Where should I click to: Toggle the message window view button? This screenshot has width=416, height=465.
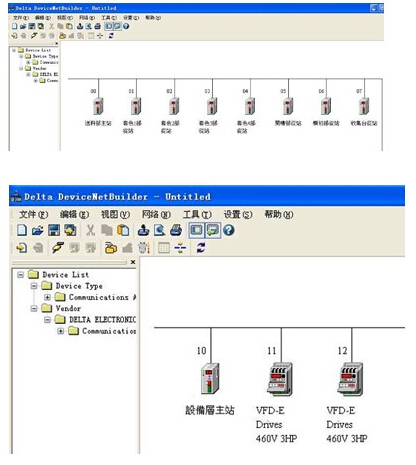tap(212, 230)
